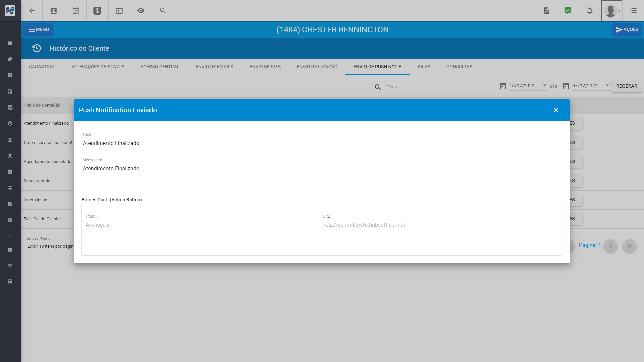Open the start date calendar icon
The height and width of the screenshot is (362, 644).
[x=503, y=86]
